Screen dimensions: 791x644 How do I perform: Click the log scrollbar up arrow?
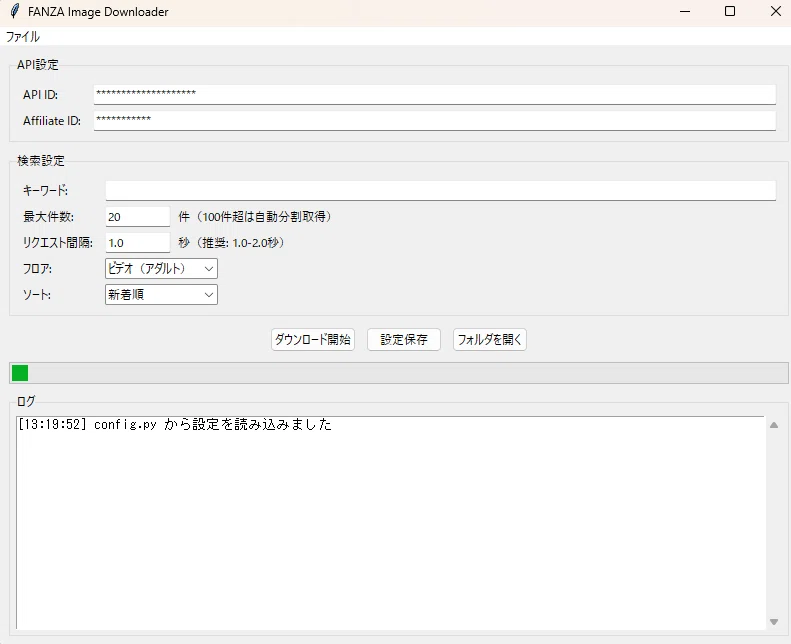(x=774, y=425)
